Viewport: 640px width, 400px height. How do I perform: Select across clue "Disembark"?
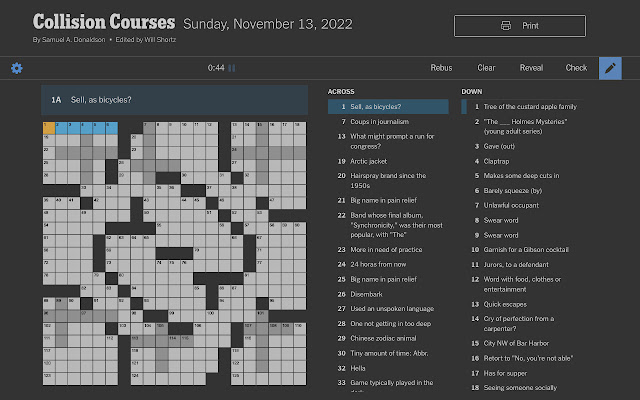pyautogui.click(x=369, y=294)
